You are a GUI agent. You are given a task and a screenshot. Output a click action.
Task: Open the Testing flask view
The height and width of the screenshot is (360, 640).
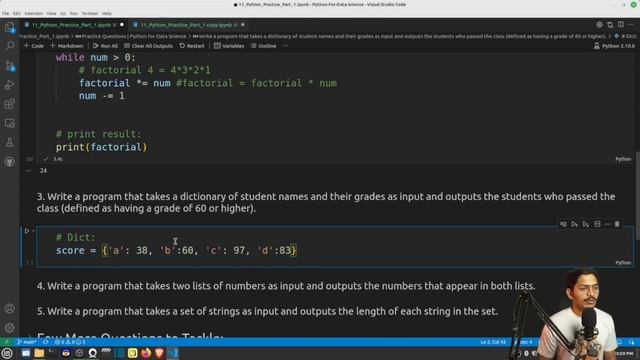(x=9, y=142)
